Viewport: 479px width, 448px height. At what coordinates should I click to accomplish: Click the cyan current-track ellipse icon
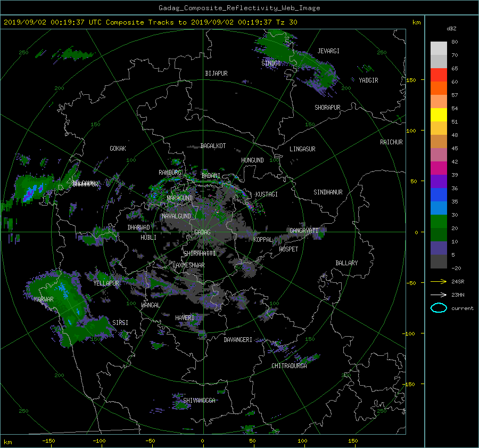tap(439, 308)
